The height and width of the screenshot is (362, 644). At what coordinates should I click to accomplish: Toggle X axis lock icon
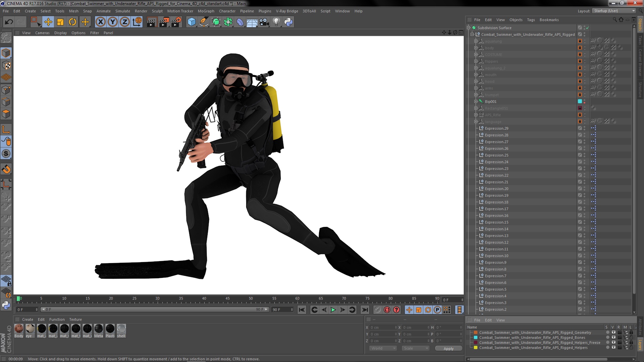click(100, 22)
